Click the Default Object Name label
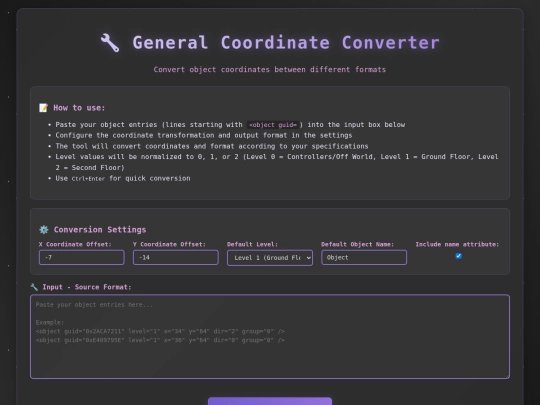 (x=357, y=244)
